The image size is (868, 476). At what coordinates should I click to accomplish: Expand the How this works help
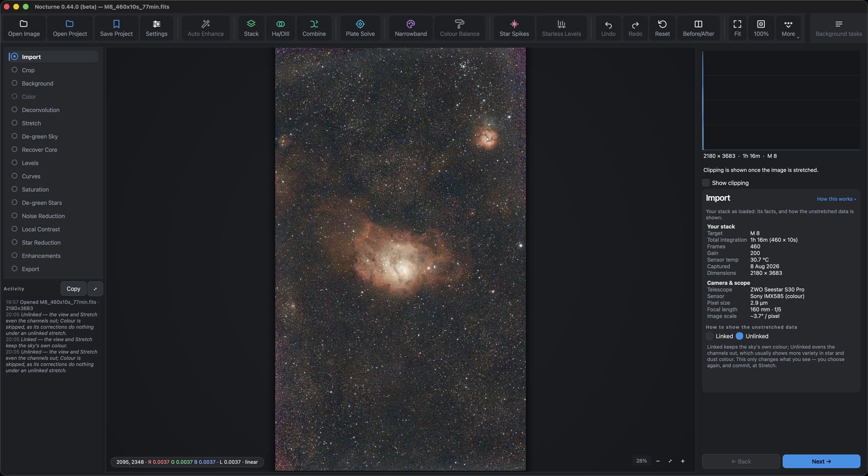[x=836, y=199]
